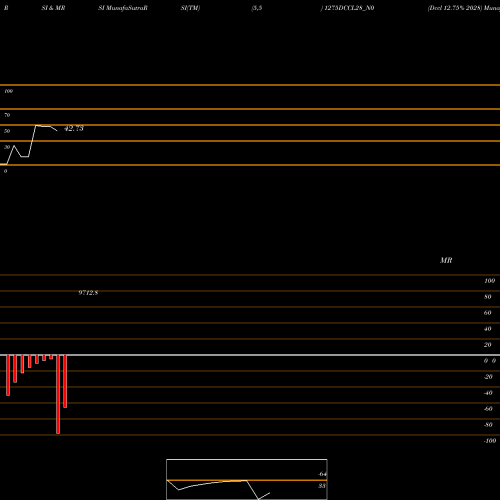The width and height of the screenshot is (500, 500).
Task: Click the -100 label on the right axis
Action: pyautogui.click(x=490, y=441)
